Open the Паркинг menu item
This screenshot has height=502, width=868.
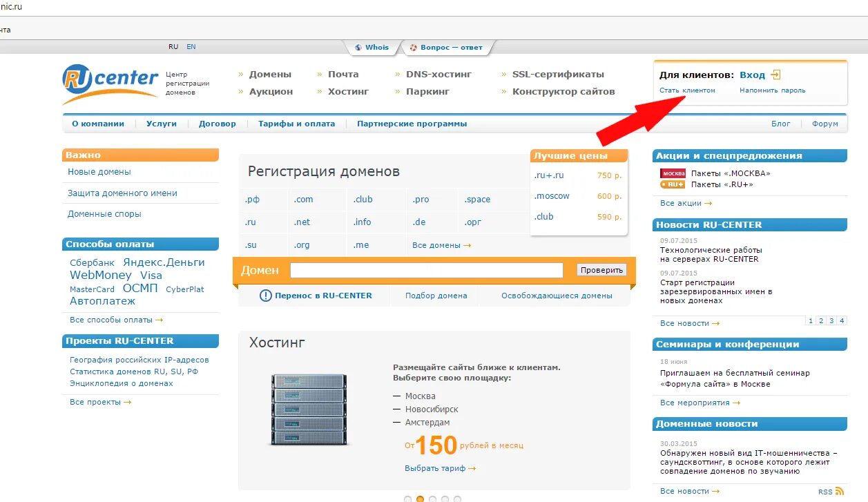[427, 92]
